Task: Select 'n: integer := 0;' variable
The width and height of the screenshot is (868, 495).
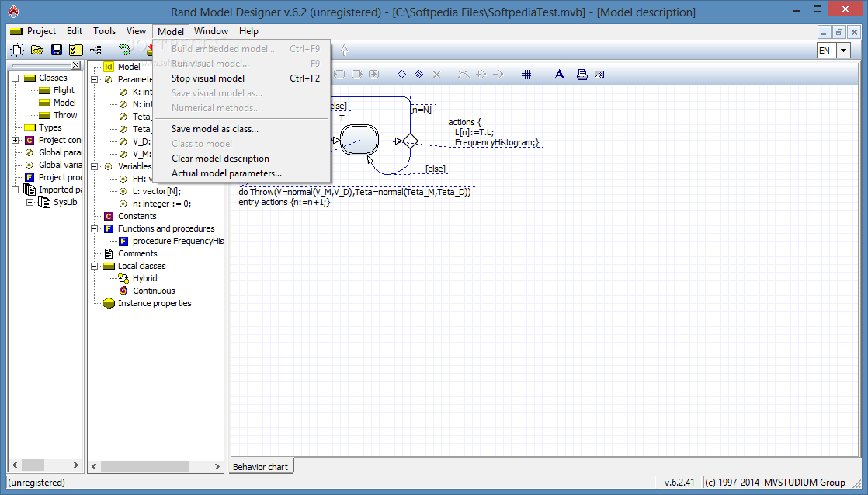Action: 161,204
